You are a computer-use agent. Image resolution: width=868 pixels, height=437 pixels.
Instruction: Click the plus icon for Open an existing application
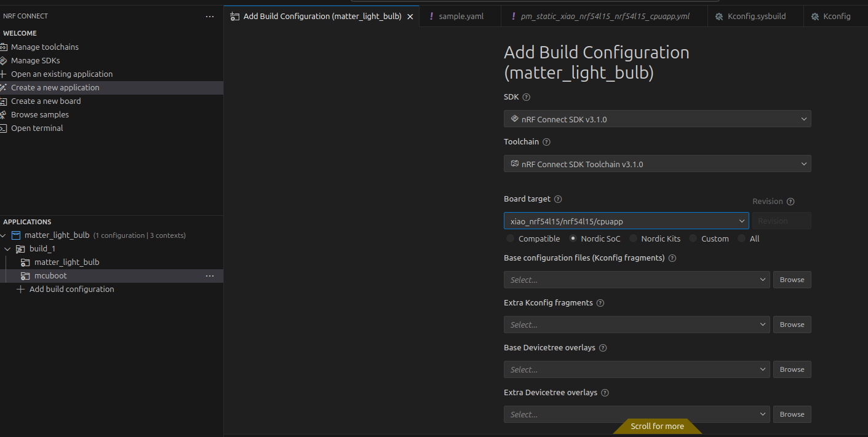(x=3, y=74)
